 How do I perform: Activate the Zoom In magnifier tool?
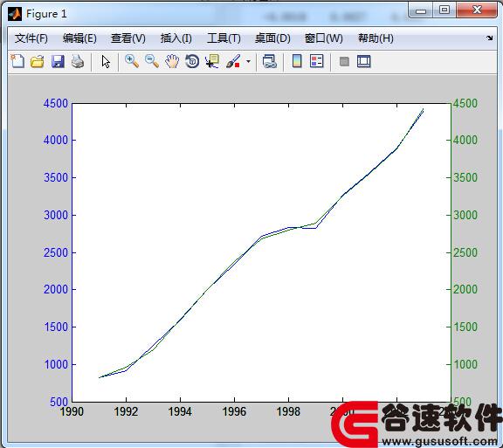point(132,61)
